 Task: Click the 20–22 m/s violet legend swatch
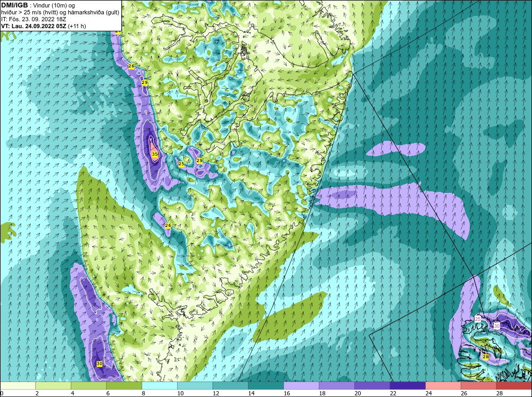(x=372, y=386)
